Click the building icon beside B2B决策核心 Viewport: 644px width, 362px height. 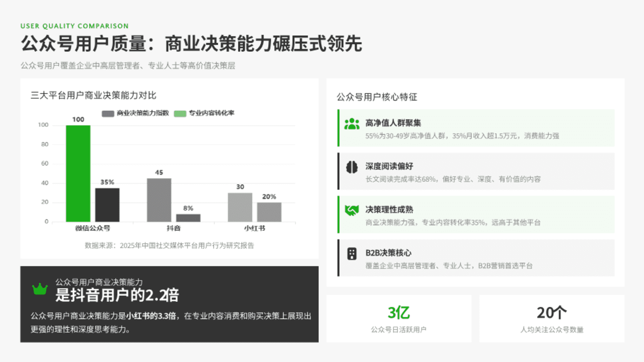pyautogui.click(x=352, y=254)
